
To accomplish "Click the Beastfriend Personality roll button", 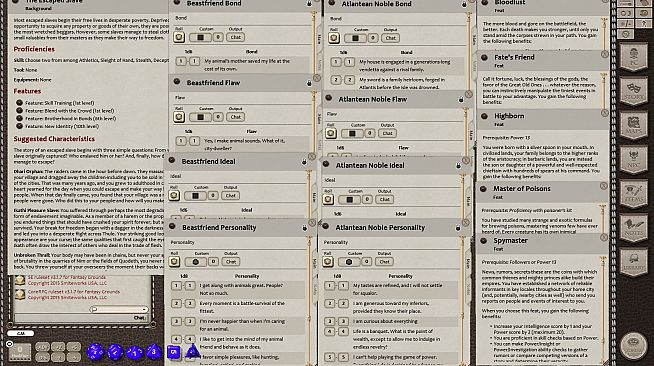I will [174, 261].
